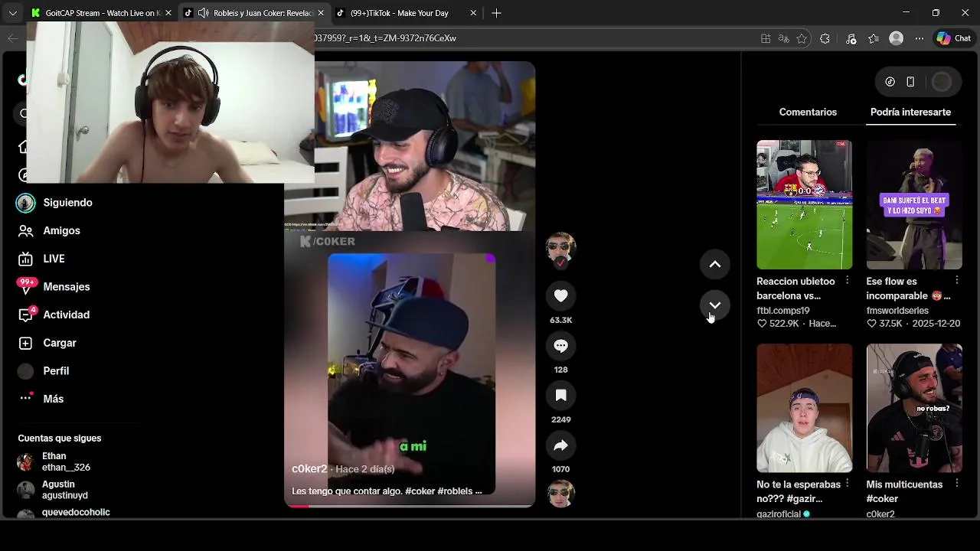Screen dimensions: 980x551
Task: Click the translate page icon in address bar
Action: tap(783, 38)
